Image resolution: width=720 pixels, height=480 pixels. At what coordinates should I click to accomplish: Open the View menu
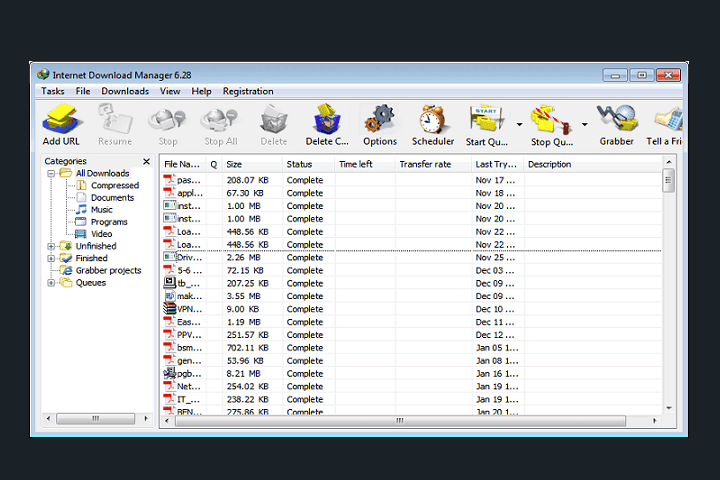pyautogui.click(x=170, y=91)
